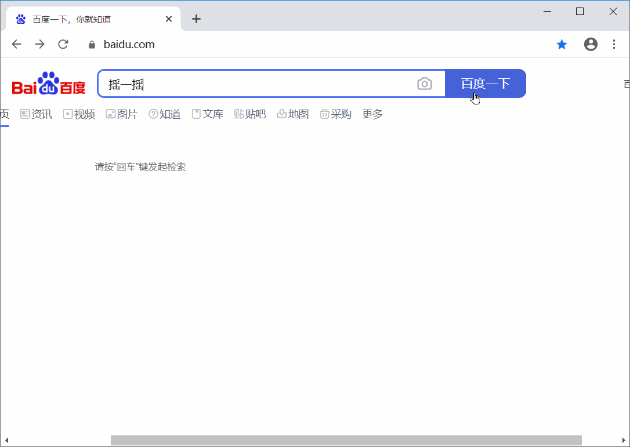Open the 地图 maps tab
Viewport: 630px width, 447px height.
pos(293,114)
